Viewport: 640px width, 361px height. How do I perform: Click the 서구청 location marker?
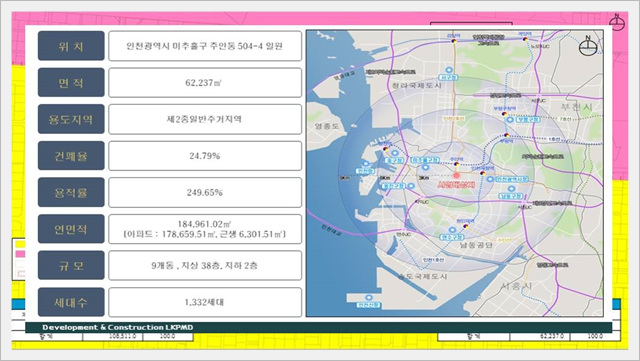point(449,70)
